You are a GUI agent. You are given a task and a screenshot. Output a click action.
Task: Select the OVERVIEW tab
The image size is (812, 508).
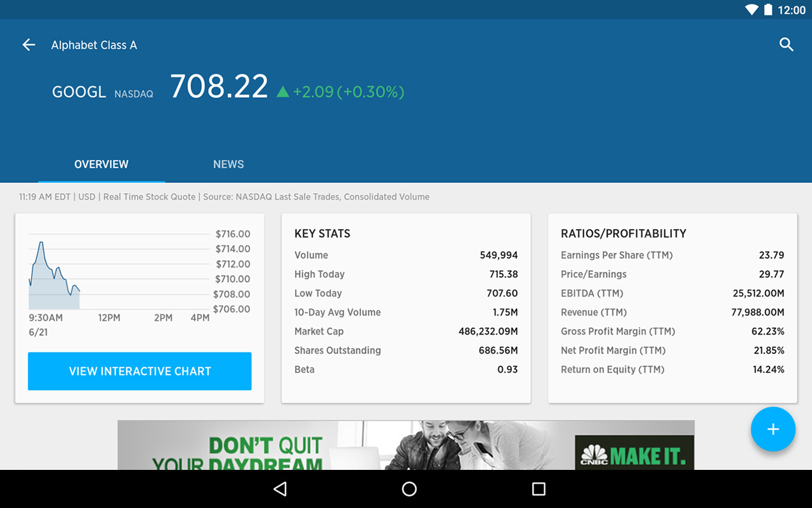pos(101,164)
